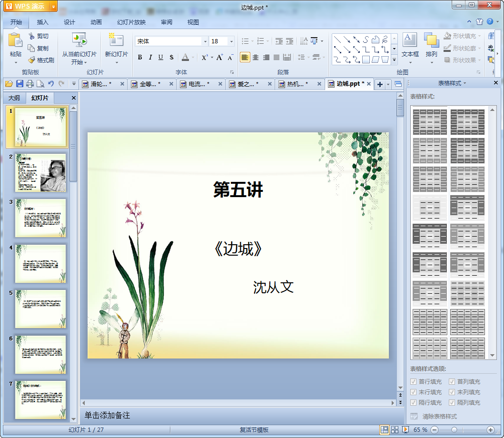Insert a text box (文本框)
This screenshot has width=504, height=438.
point(410,46)
